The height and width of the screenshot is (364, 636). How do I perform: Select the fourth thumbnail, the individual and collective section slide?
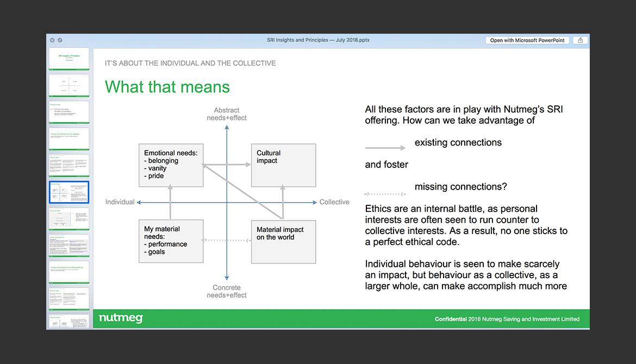pos(69,139)
